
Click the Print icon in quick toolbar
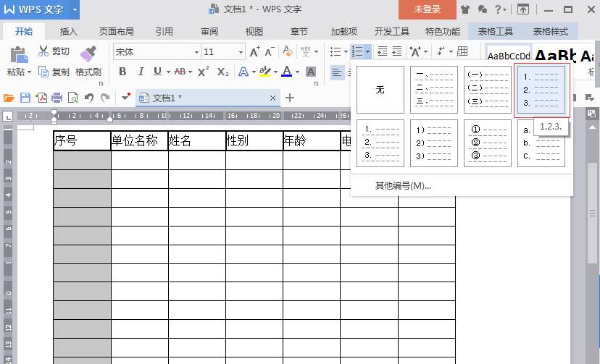57,98
